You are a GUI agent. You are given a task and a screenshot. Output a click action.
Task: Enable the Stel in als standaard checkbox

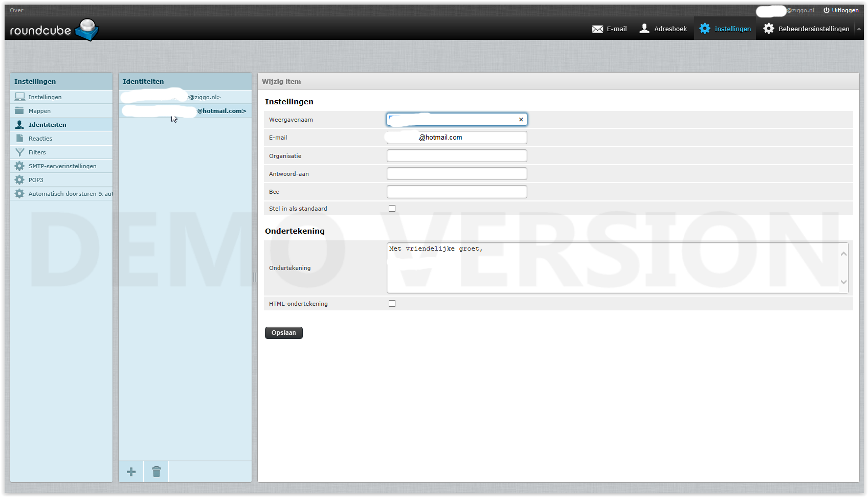point(392,208)
